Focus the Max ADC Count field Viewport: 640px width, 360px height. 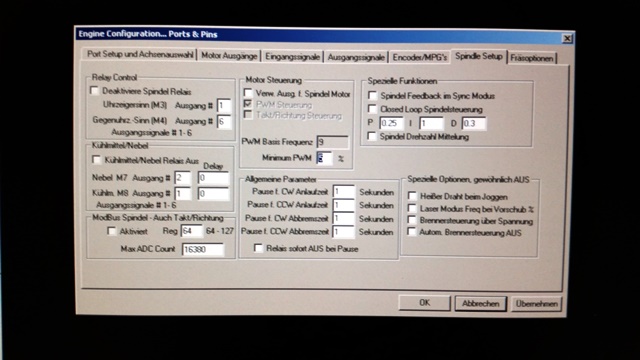click(203, 249)
